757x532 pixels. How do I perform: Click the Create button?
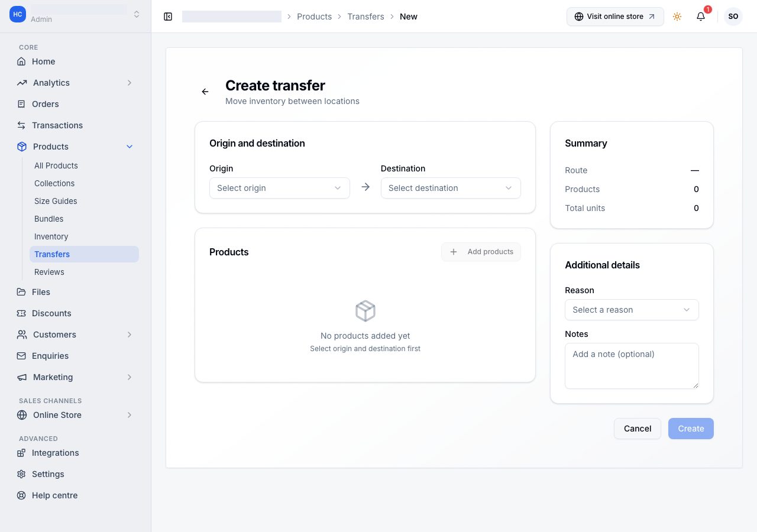[691, 429]
